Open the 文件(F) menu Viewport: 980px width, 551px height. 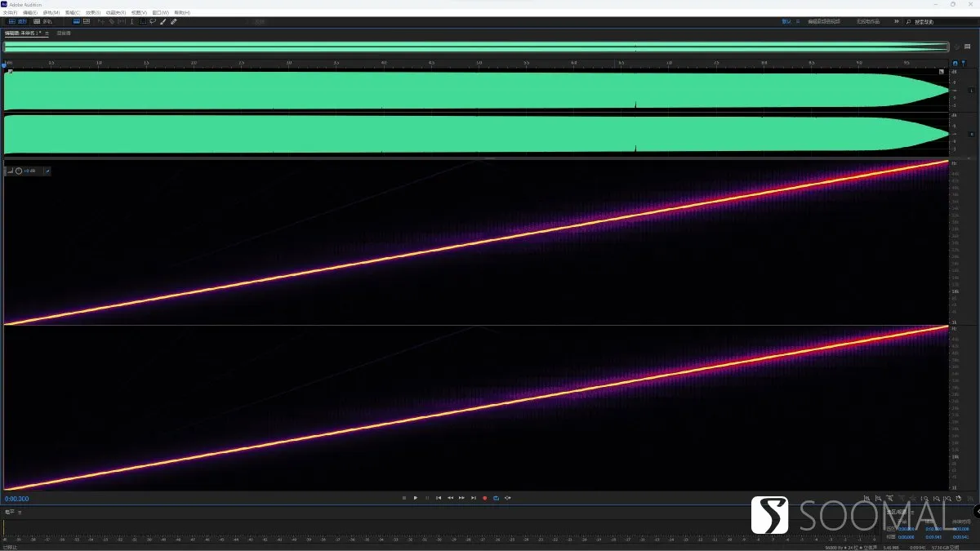[10, 13]
